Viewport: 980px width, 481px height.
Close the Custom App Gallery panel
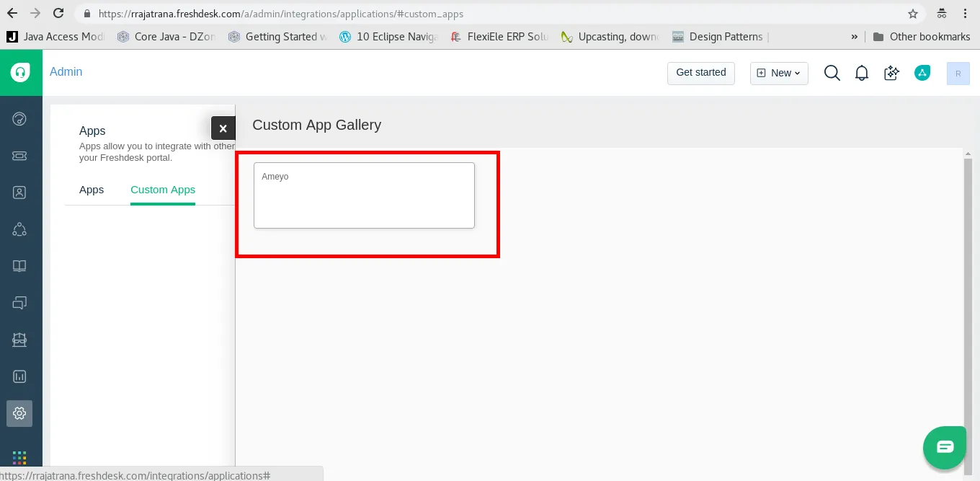coord(223,128)
